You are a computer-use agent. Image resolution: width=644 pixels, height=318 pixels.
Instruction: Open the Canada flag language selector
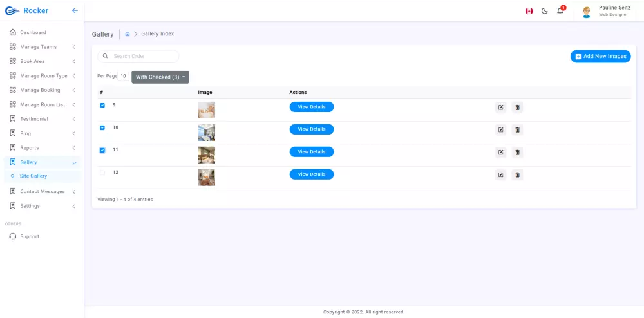[x=529, y=11]
